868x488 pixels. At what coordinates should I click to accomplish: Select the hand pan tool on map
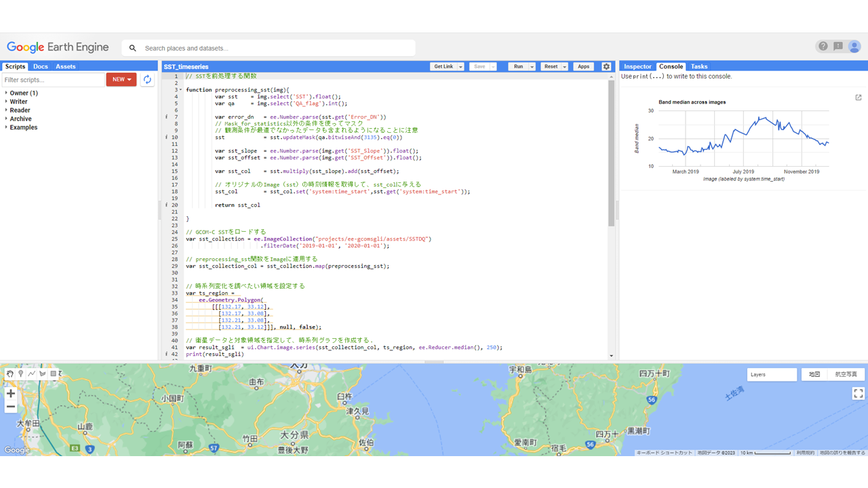coord(10,373)
